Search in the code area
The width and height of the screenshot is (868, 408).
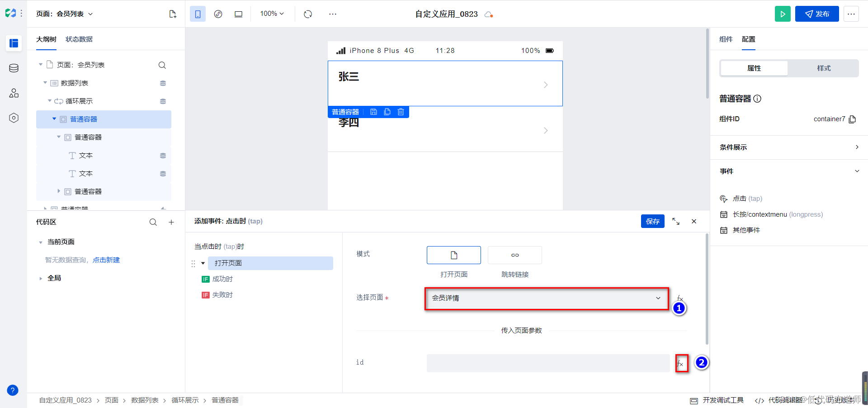click(153, 222)
